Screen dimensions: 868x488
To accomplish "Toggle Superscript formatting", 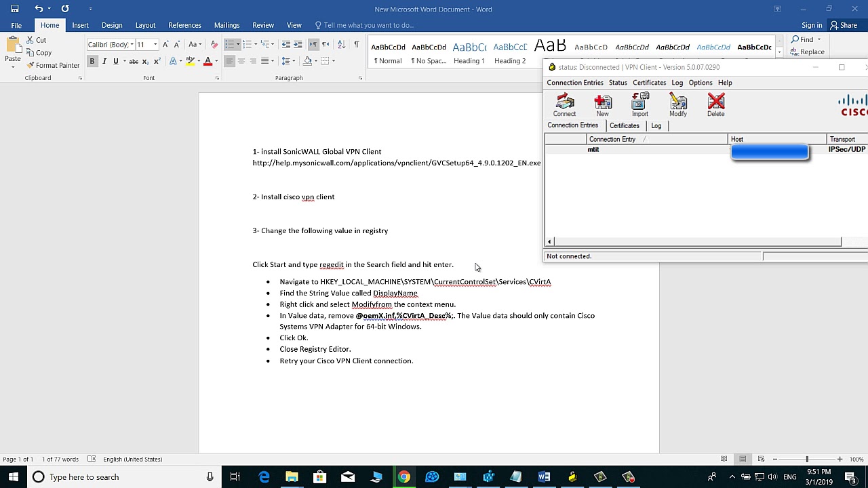I will pos(157,61).
